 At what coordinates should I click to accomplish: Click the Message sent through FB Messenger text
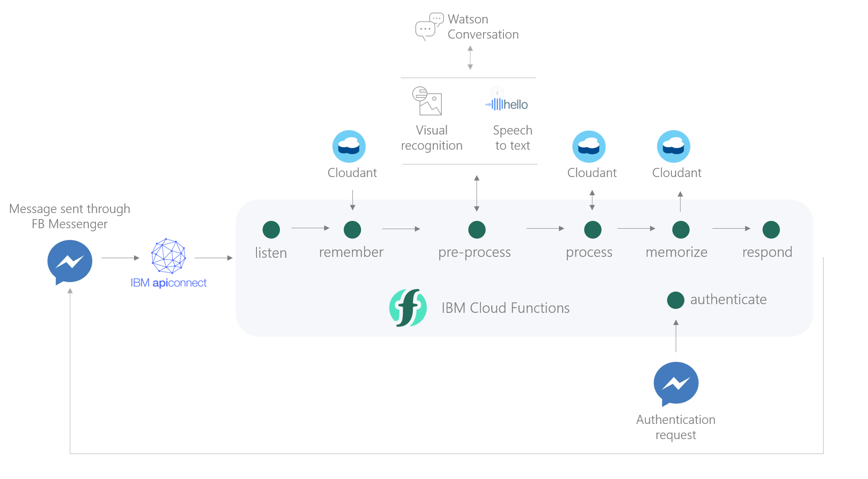[x=69, y=216]
